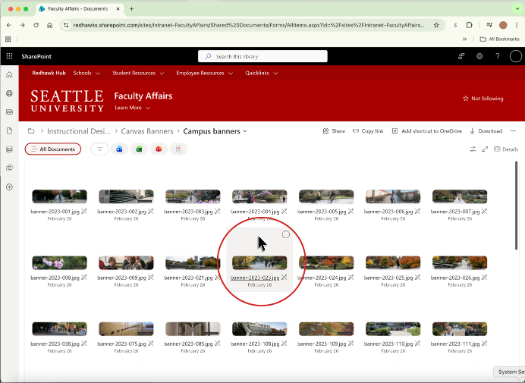Image resolution: width=525 pixels, height=383 pixels.
Task: Click Add shortcut to OneDrive
Action: tap(427, 131)
